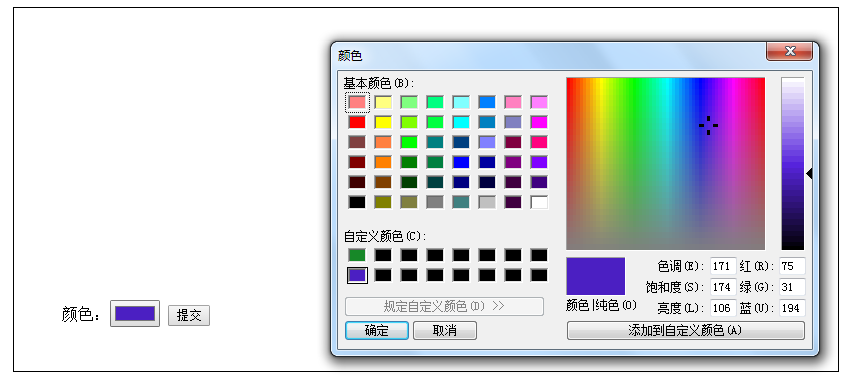Choose the coral-orange swatch in third basic row

[x=383, y=142]
